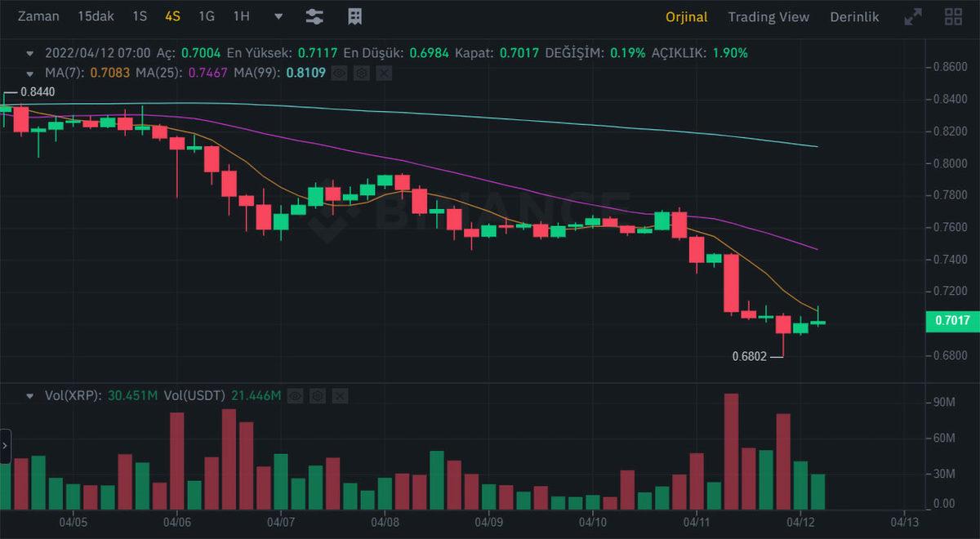
Task: Collapse the MA legend row arrow
Action: pos(30,73)
